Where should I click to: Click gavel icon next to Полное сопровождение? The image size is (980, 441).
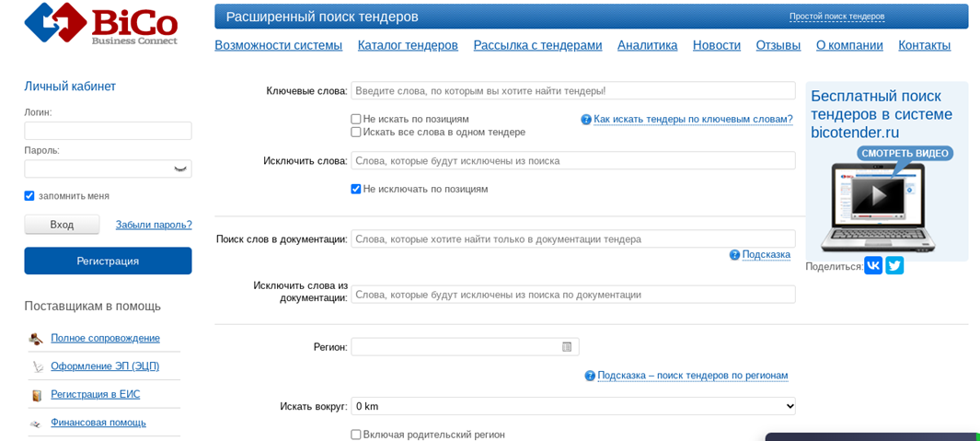[36, 339]
